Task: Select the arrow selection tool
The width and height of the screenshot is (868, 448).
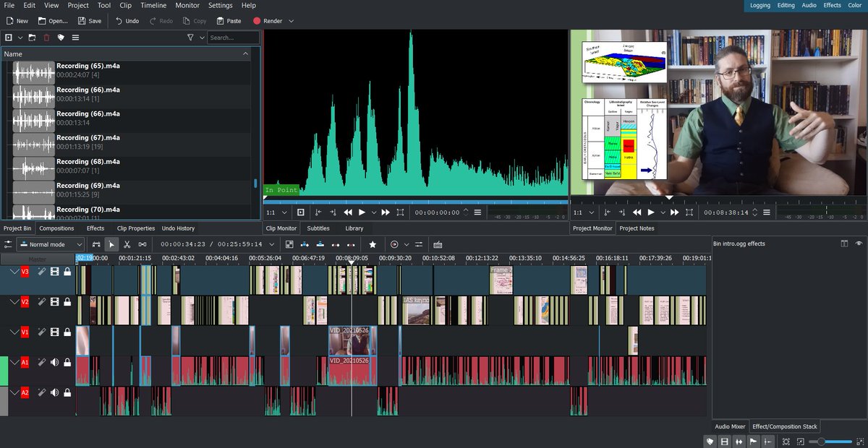Action: (111, 244)
